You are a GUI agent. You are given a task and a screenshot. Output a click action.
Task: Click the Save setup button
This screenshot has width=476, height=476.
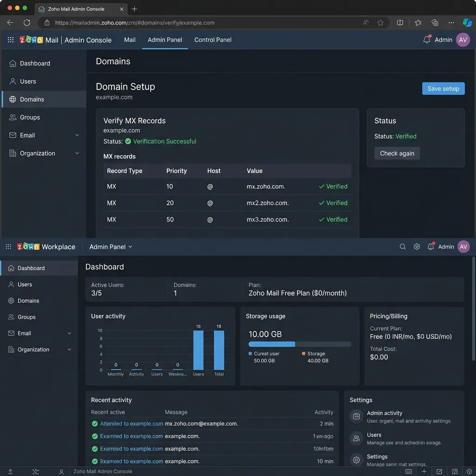point(443,89)
